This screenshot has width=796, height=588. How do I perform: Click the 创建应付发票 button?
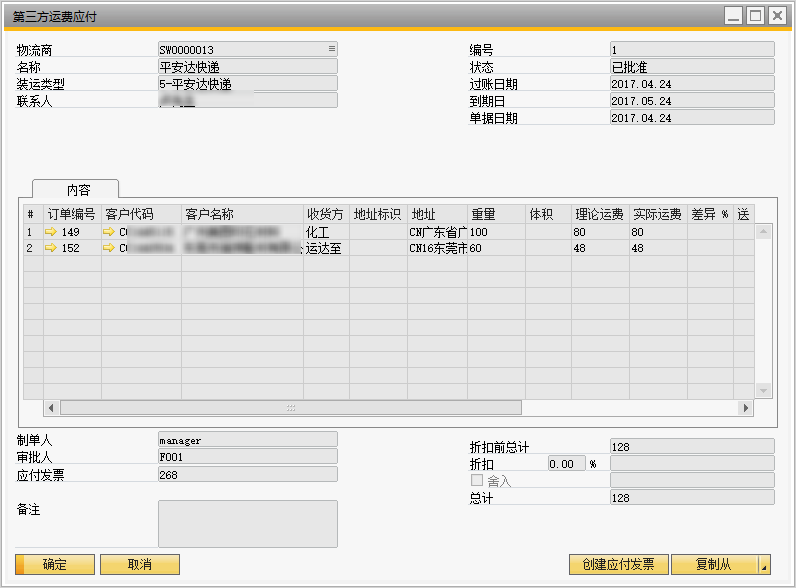click(618, 565)
